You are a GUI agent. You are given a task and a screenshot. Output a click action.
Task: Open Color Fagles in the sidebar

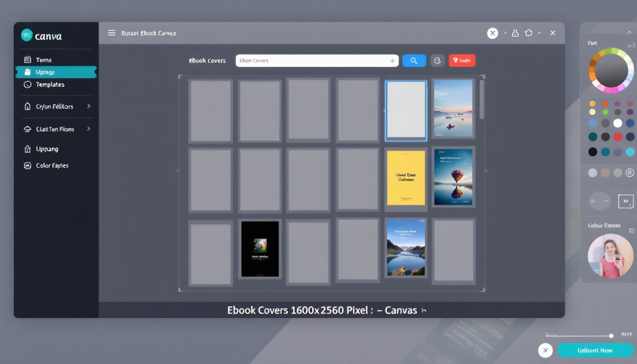pyautogui.click(x=52, y=166)
